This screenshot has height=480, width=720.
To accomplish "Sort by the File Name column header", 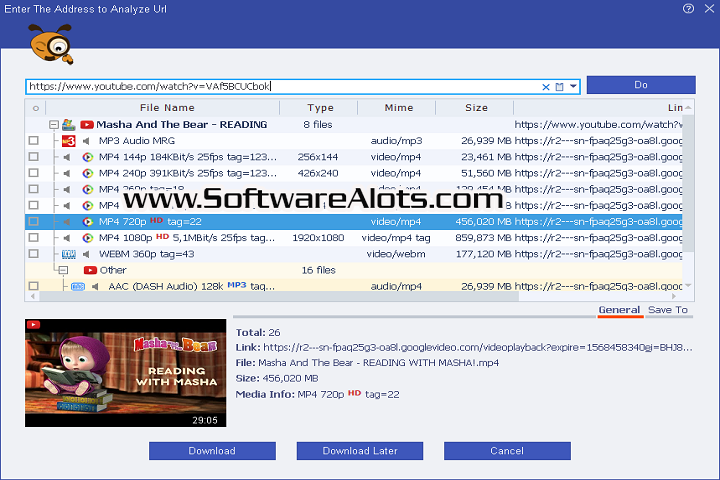I will pyautogui.click(x=167, y=108).
